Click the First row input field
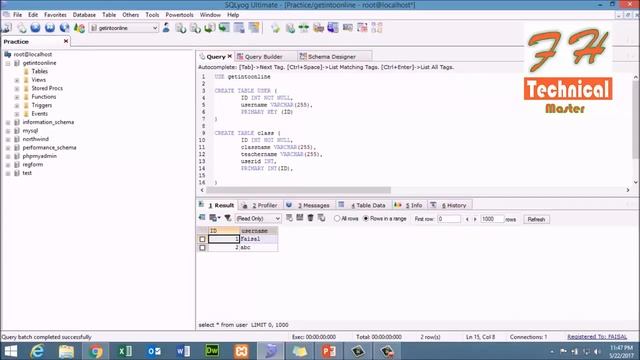 point(449,219)
